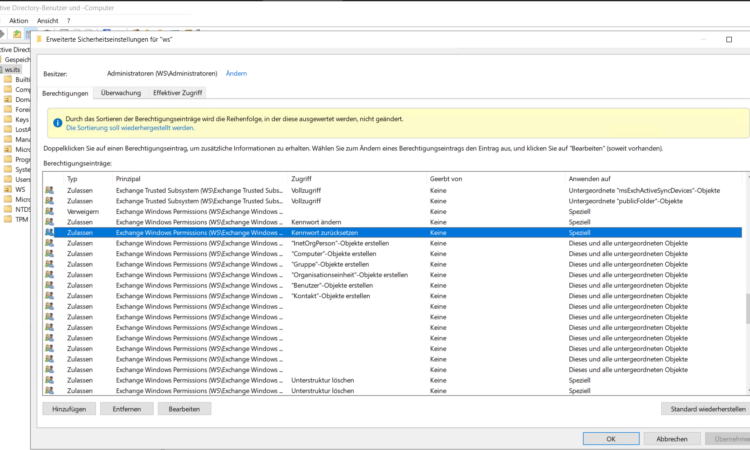
Task: Click the TPM folder icon in tree
Action: tap(8, 219)
